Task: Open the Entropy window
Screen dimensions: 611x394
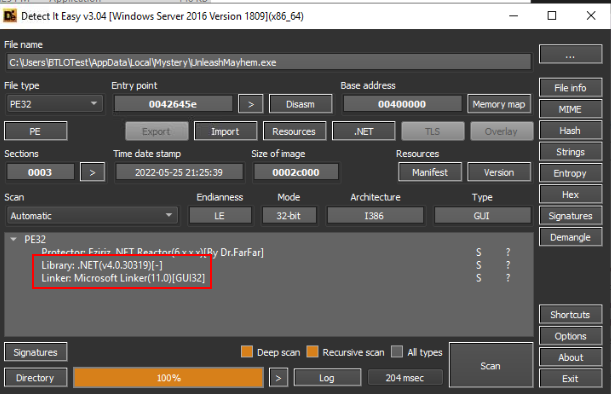Action: point(570,173)
